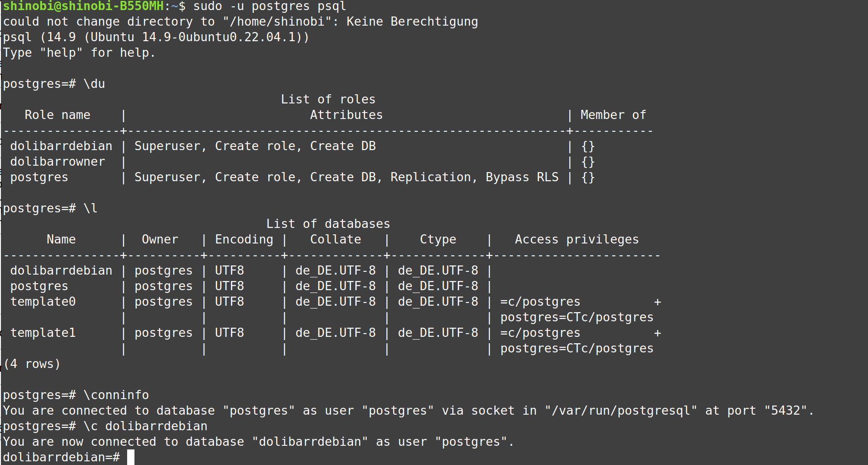
Task: Click dolibarrowner in the roles table
Action: click(x=58, y=162)
